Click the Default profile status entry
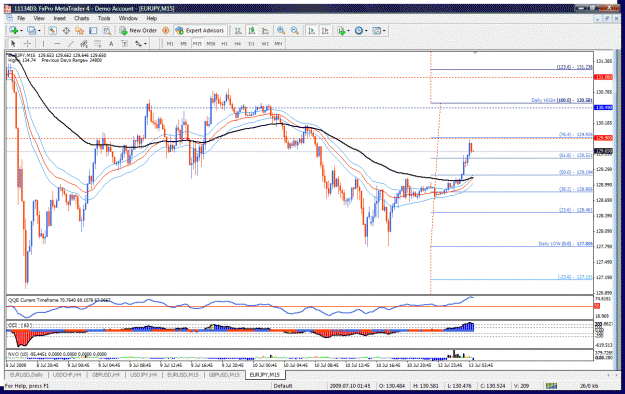This screenshot has width=625, height=394. (283, 386)
